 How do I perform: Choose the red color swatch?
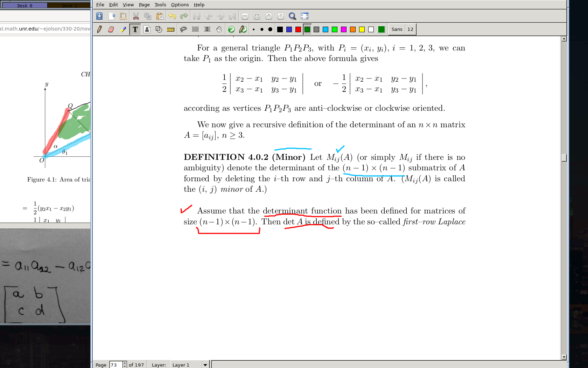[x=298, y=29]
